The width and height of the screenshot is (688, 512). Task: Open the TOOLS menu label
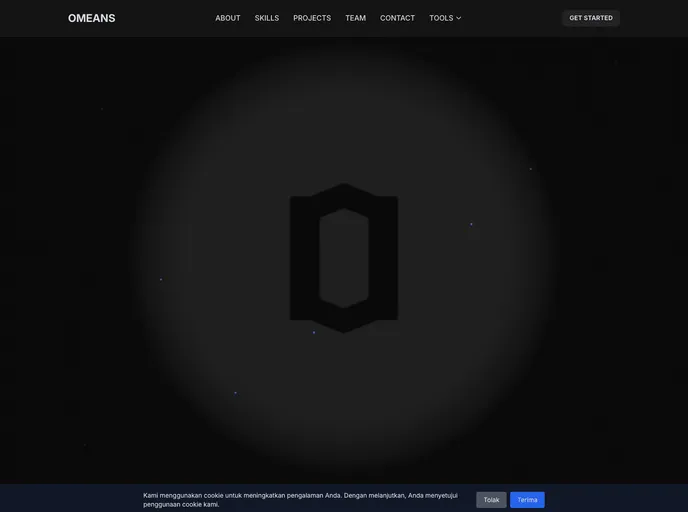point(441,18)
